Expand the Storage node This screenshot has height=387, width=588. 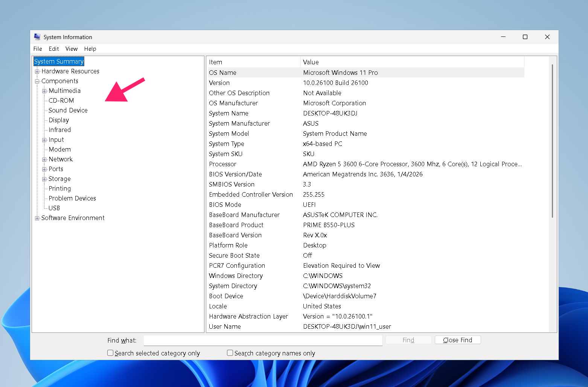44,179
